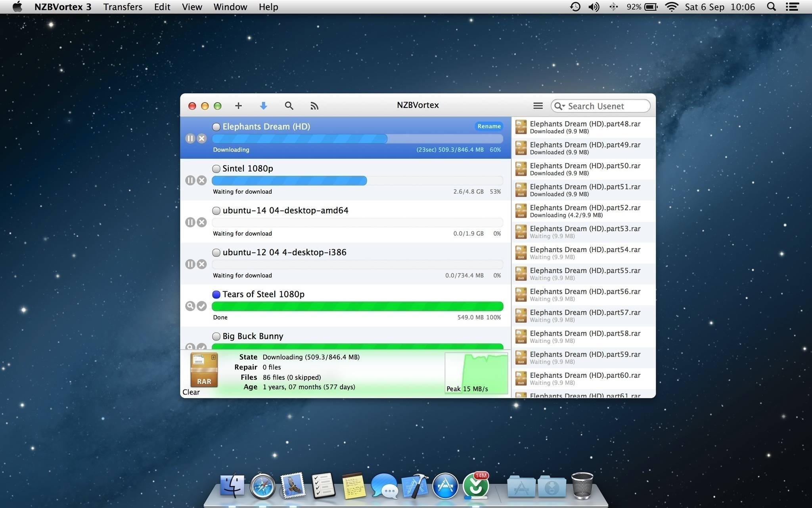Click the add NZB plus icon
812x508 pixels.
click(238, 106)
